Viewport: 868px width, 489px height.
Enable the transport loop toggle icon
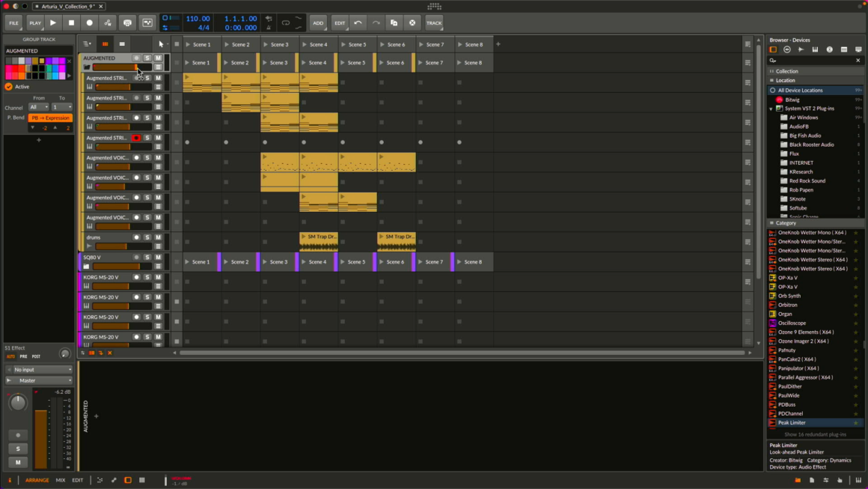(x=285, y=23)
